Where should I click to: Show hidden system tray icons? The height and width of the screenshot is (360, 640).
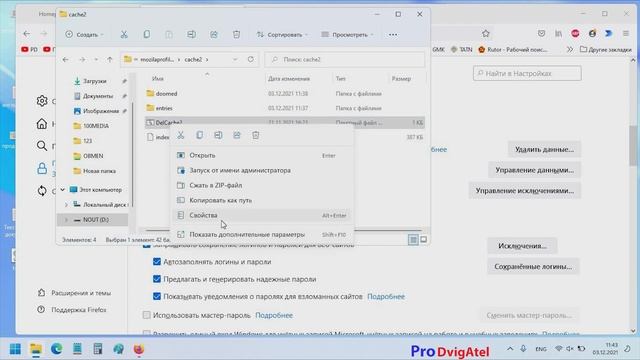pyautogui.click(x=510, y=349)
